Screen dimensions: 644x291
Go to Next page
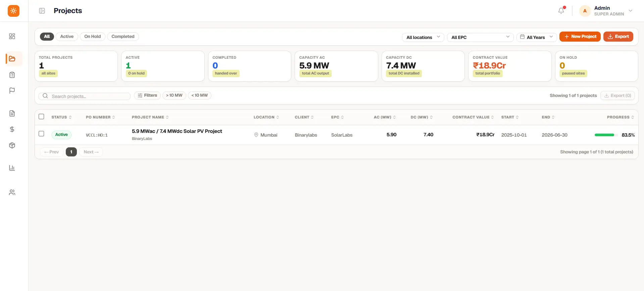(x=91, y=152)
